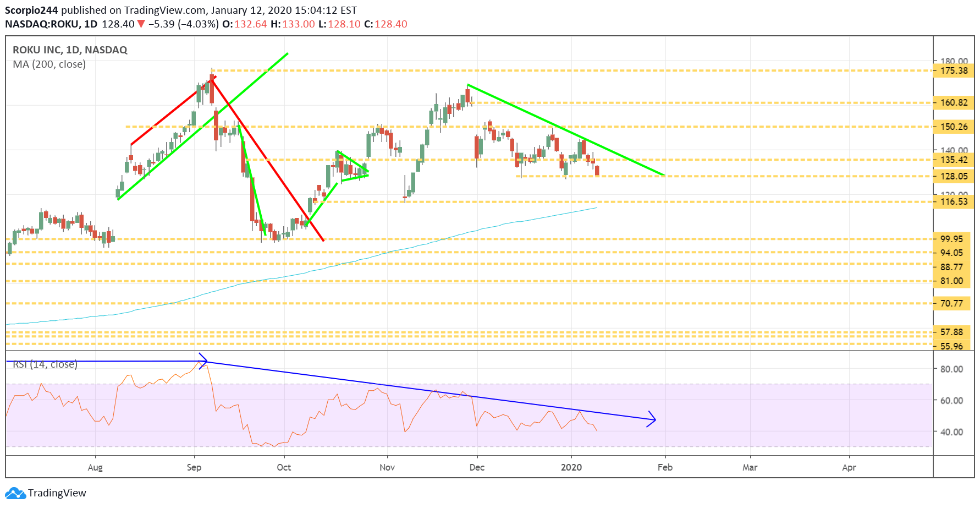Select the 81.00 price level label

tap(951, 281)
